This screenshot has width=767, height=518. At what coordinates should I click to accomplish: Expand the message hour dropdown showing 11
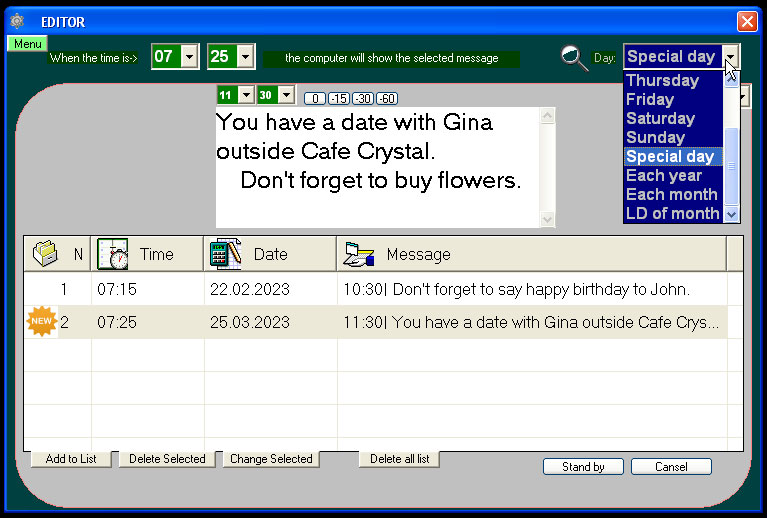[246, 95]
